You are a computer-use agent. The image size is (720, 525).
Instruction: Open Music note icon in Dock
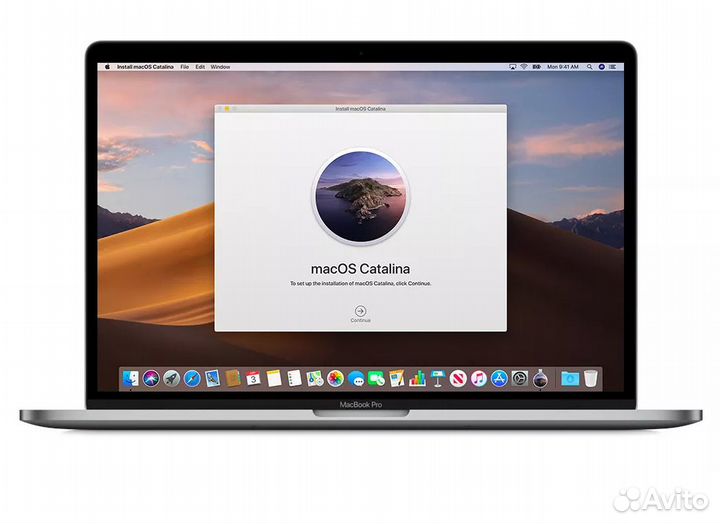pyautogui.click(x=478, y=379)
